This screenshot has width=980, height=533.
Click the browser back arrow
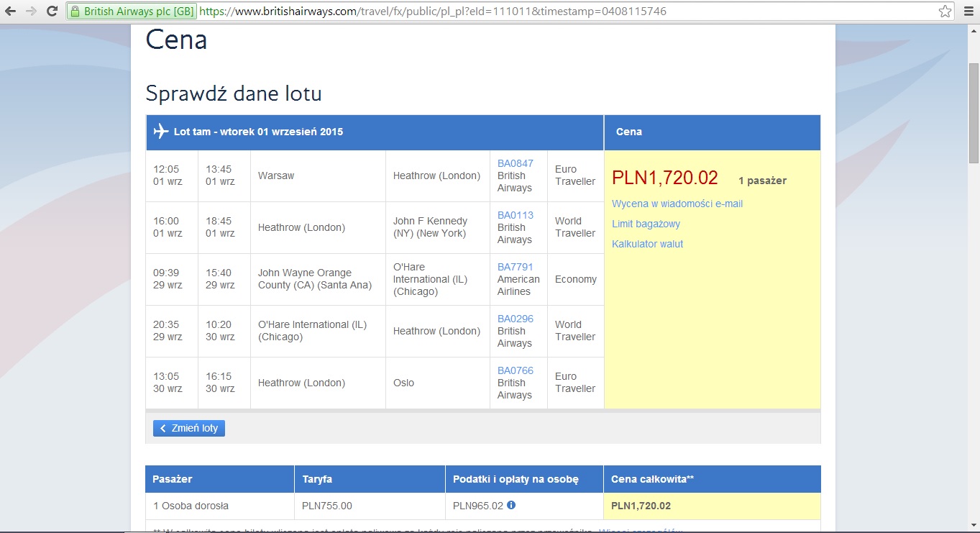11,12
